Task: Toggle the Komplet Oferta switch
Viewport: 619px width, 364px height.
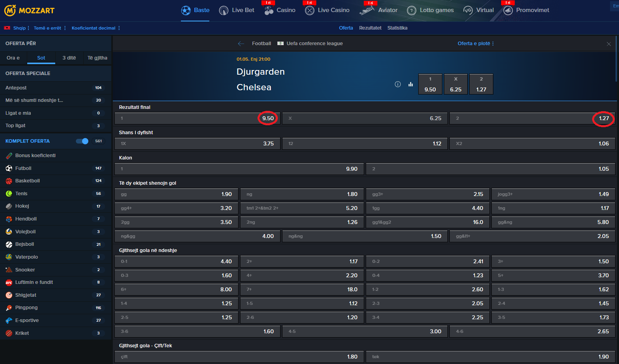Action: (82, 141)
